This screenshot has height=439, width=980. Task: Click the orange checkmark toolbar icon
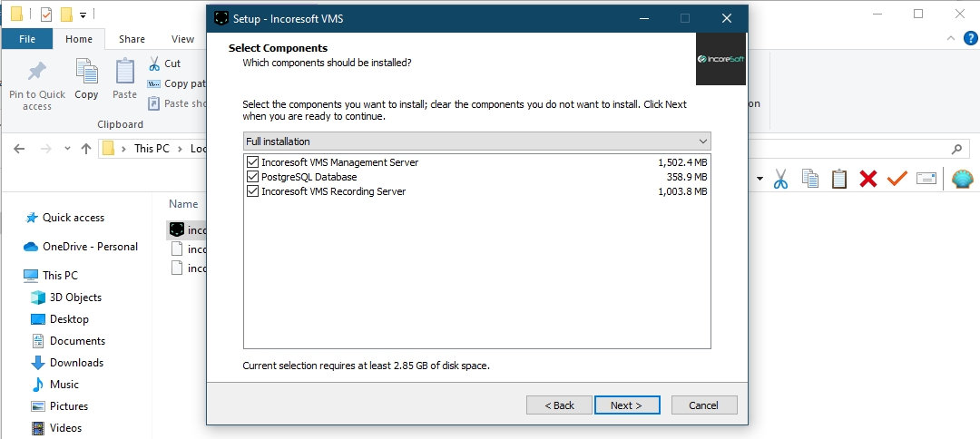tap(897, 180)
